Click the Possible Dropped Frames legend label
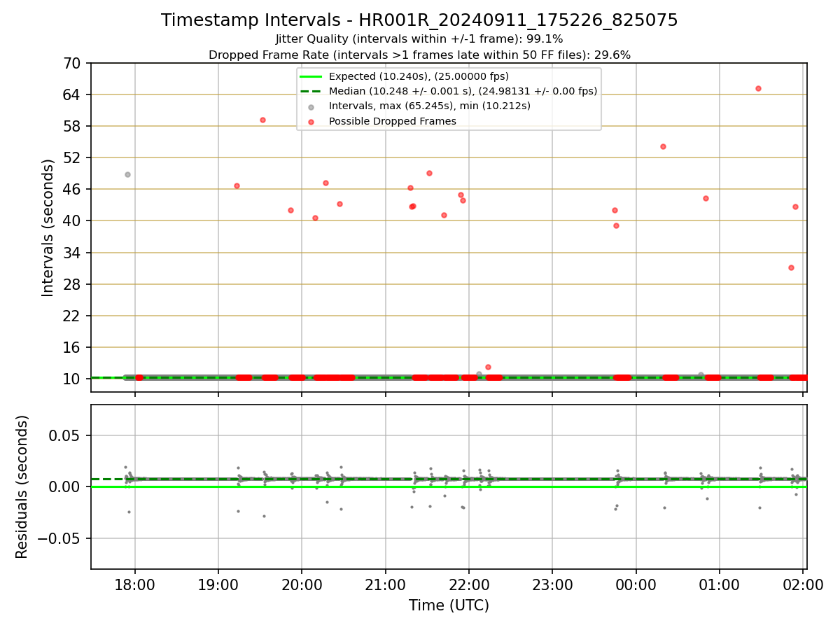The width and height of the screenshot is (840, 630). pyautogui.click(x=393, y=121)
